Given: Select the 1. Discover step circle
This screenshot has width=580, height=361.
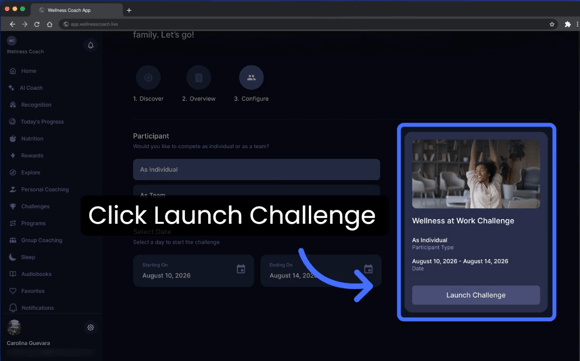Looking at the screenshot, I should click(148, 78).
